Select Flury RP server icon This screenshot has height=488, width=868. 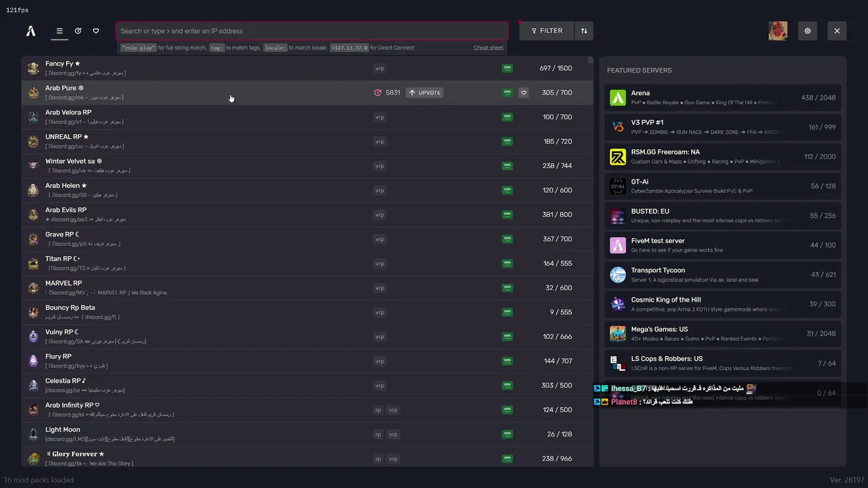pyautogui.click(x=33, y=361)
